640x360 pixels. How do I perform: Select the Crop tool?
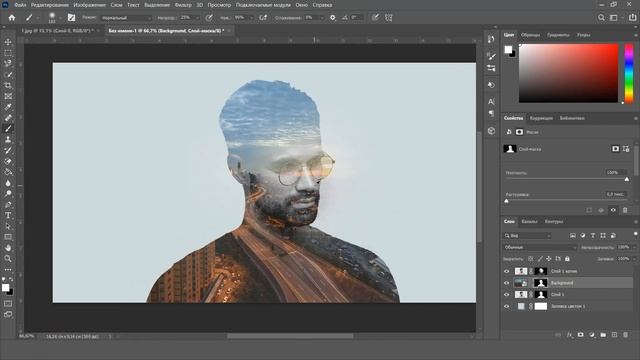(x=8, y=85)
